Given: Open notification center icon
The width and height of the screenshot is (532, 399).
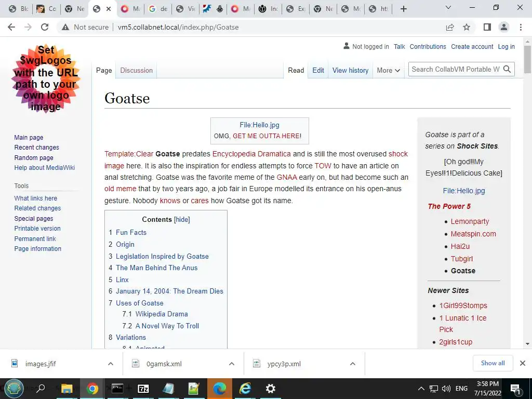Looking at the screenshot, I should coord(515,389).
